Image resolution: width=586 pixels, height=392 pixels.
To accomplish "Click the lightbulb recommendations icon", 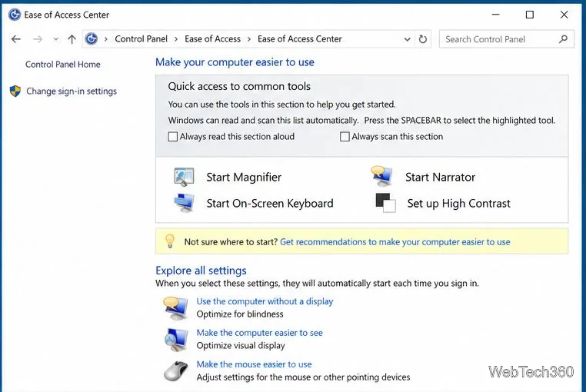I will click(x=170, y=241).
